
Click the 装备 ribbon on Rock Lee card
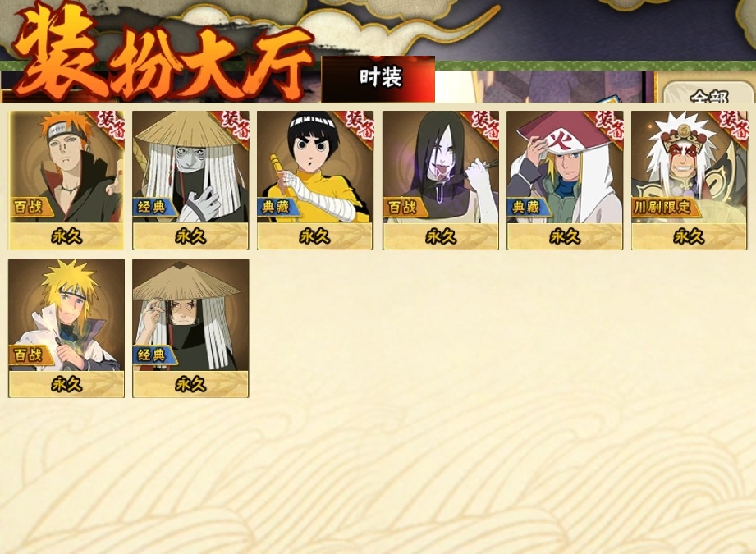(x=360, y=126)
